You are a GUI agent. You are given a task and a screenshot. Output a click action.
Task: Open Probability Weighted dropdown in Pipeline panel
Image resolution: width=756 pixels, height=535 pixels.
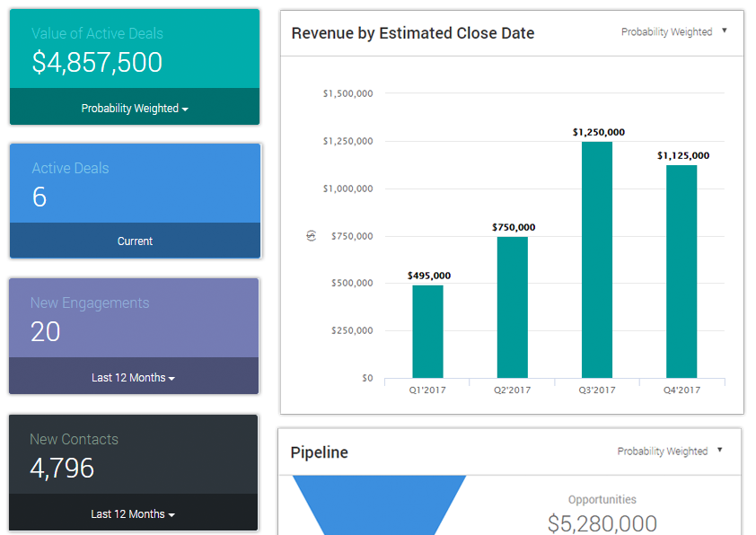point(671,452)
